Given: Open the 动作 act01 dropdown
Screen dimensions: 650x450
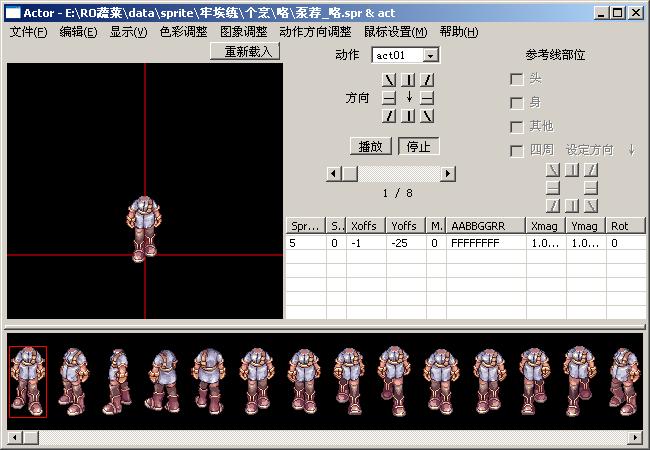Looking at the screenshot, I should point(431,55).
